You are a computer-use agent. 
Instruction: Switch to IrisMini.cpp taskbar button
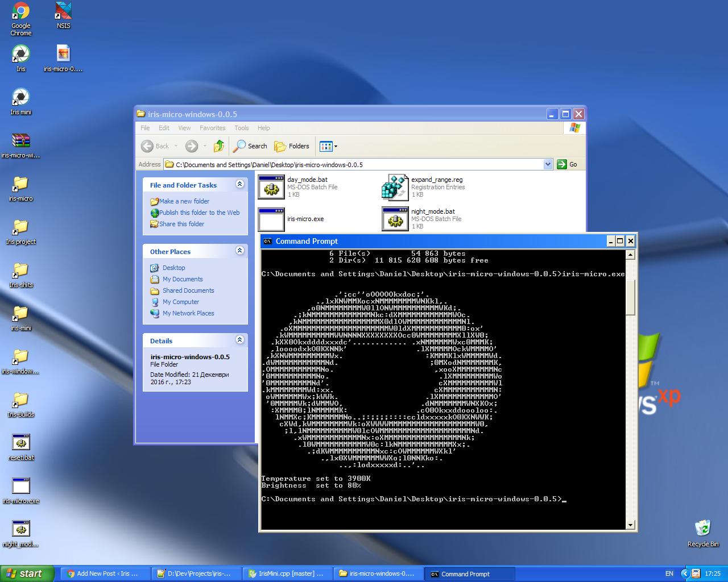[x=288, y=573]
